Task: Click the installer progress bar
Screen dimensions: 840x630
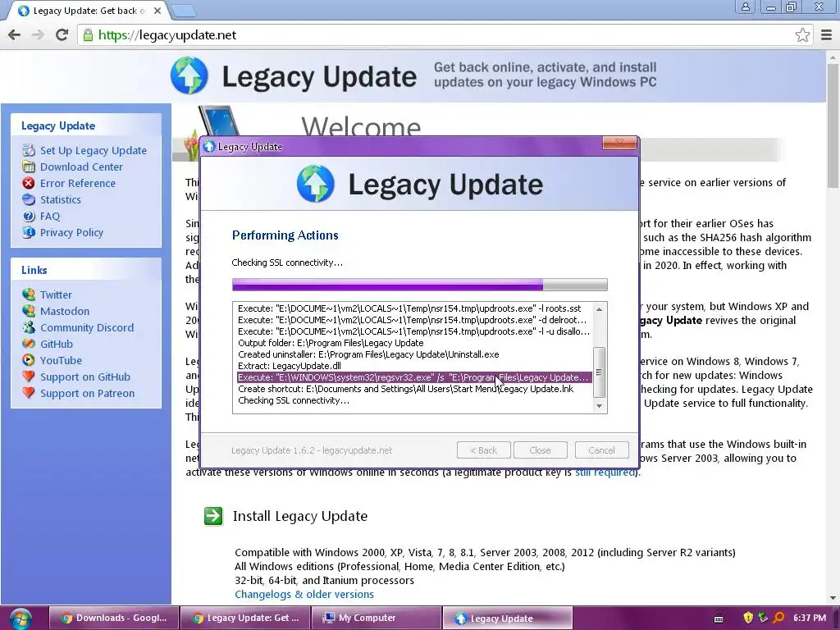Action: (419, 285)
